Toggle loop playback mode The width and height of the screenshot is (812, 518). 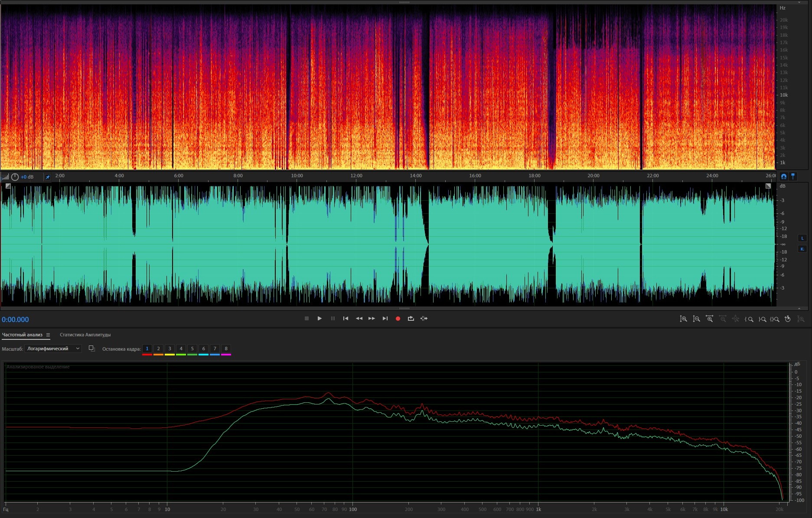pos(411,319)
